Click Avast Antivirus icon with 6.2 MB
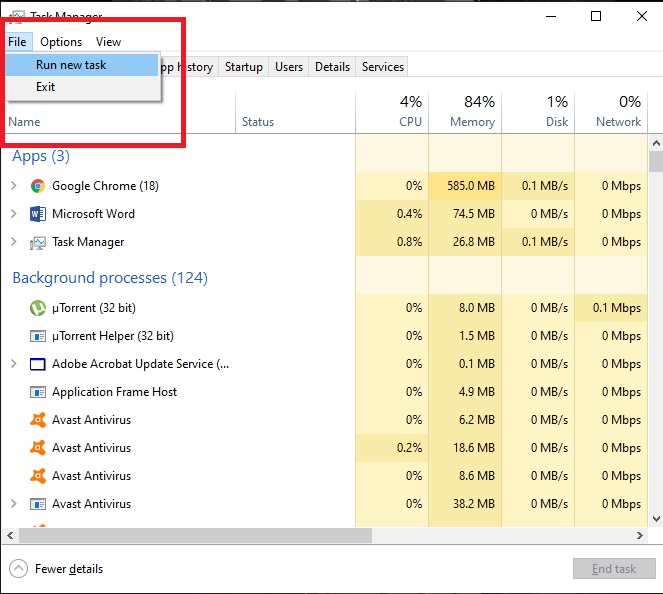The width and height of the screenshot is (663, 594). pos(38,420)
